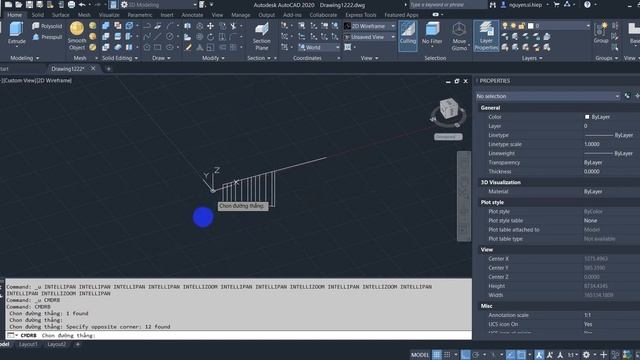Open the Visualize ribbon tab
This screenshot has height=360, width=640.
pyautogui.click(x=109, y=15)
